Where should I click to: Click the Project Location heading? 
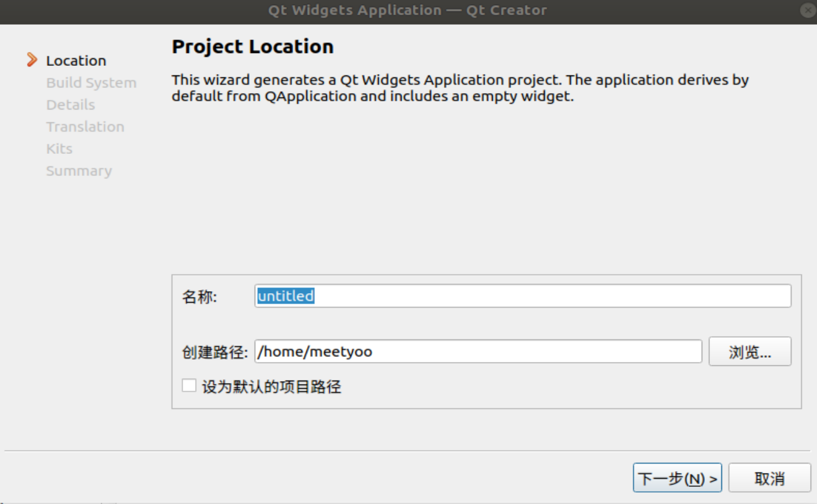(x=253, y=47)
